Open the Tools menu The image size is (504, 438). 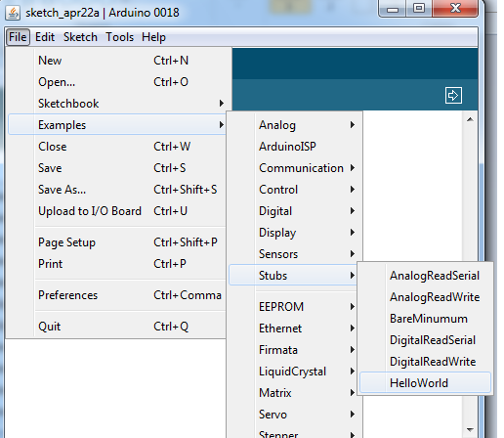pyautogui.click(x=119, y=37)
